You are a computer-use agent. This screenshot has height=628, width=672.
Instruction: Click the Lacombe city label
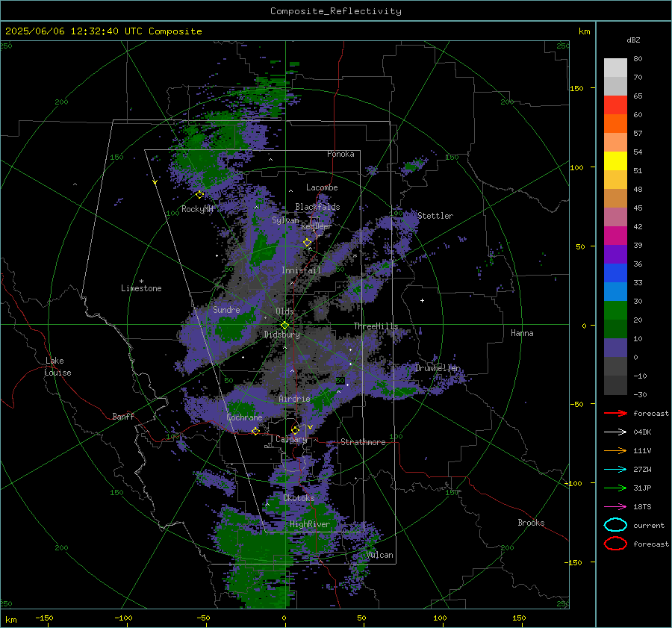[322, 187]
